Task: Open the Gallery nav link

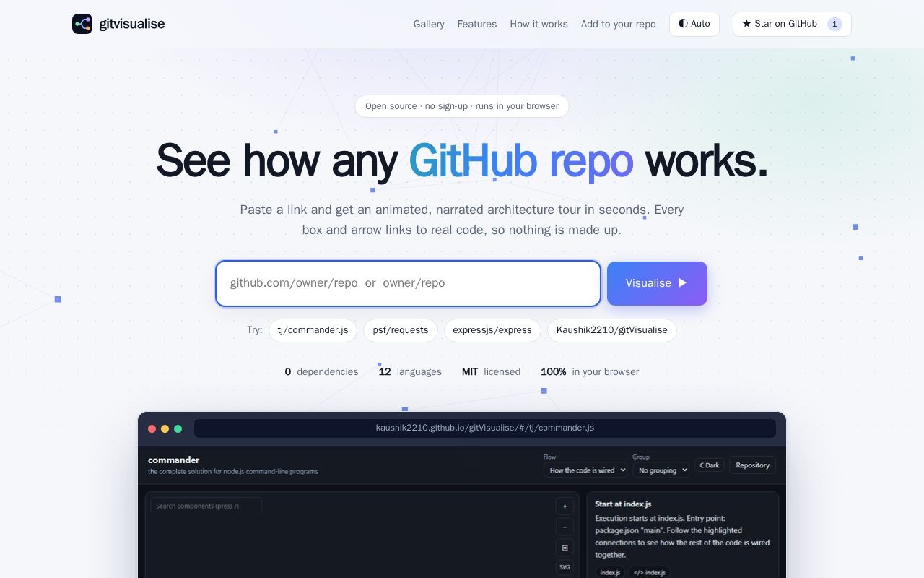Action: [x=429, y=24]
